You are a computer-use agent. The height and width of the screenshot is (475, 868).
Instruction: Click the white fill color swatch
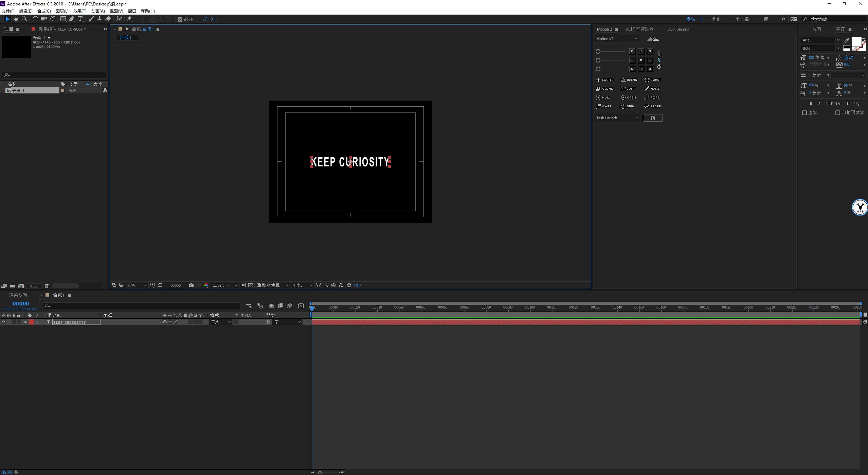[x=856, y=42]
